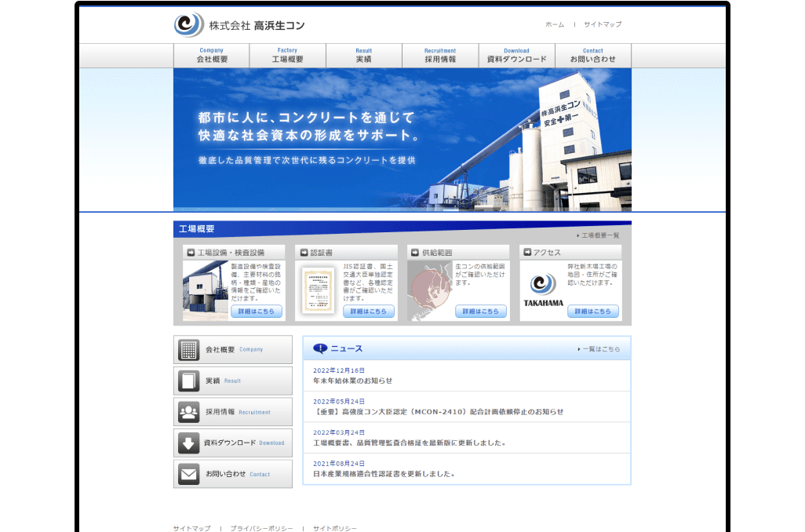Click the 資料ダウンロード Download sidebar label
805x532 pixels.
244,443
